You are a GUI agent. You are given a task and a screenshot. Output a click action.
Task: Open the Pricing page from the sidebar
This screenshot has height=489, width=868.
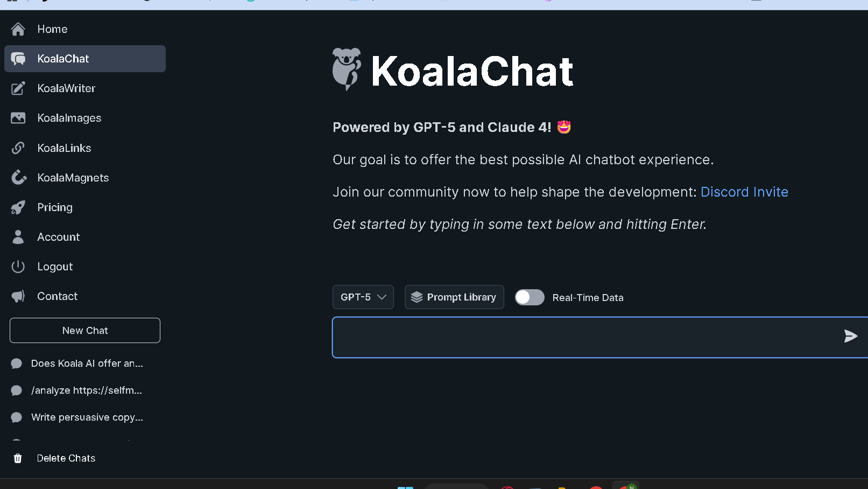click(x=54, y=207)
